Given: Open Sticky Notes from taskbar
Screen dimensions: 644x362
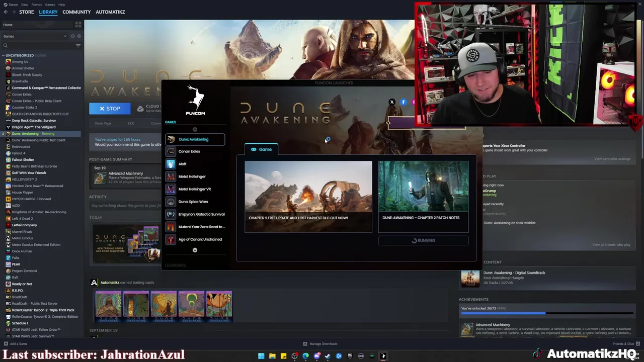Looking at the screenshot, I should pyautogui.click(x=283, y=356).
